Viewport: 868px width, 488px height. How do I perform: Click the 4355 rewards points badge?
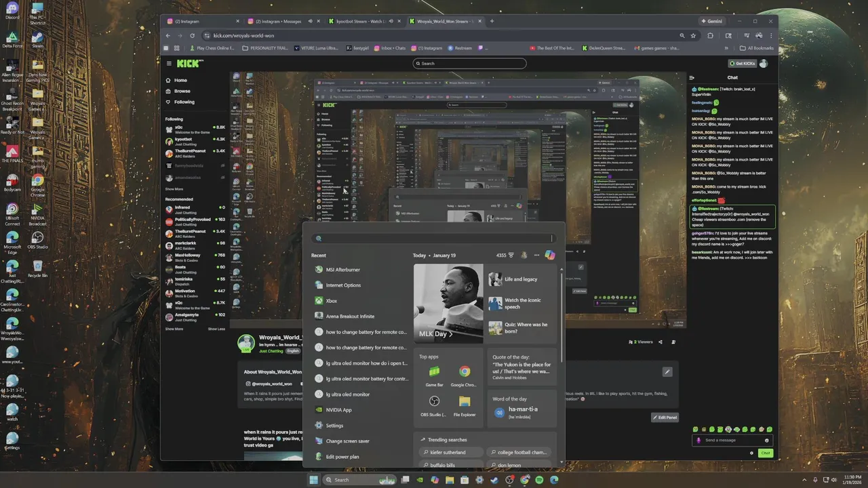point(505,256)
